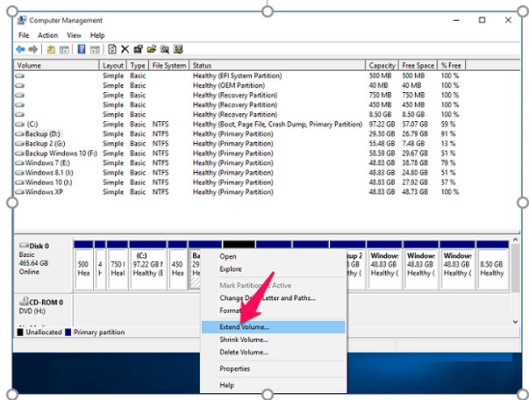Toggle the Show/Hide Console Tree toolbar icon
Image resolution: width=529 pixels, height=400 pixels.
pos(64,50)
